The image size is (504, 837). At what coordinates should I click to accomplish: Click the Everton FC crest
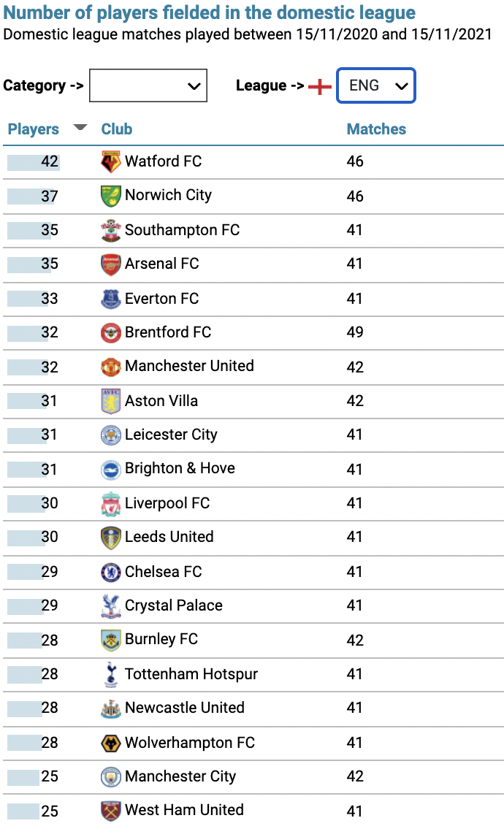point(110,299)
